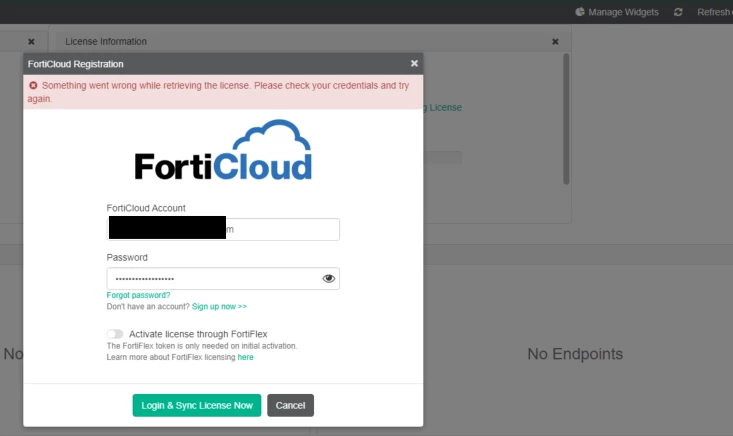
Task: Open the Sign up now >> link
Action: point(219,307)
